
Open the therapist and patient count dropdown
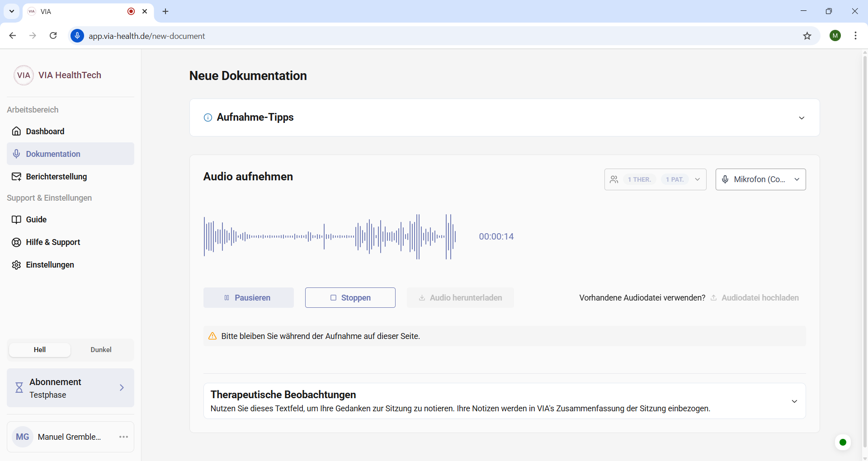click(x=655, y=179)
